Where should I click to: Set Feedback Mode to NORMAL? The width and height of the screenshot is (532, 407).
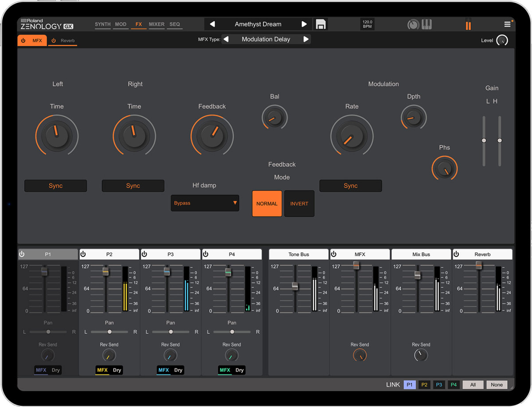pos(267,203)
